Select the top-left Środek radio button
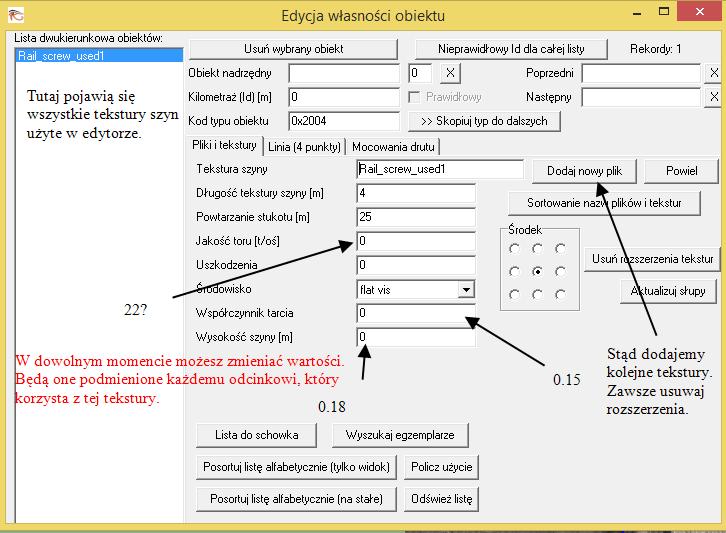Viewport: 726px width, 533px height. [x=514, y=249]
